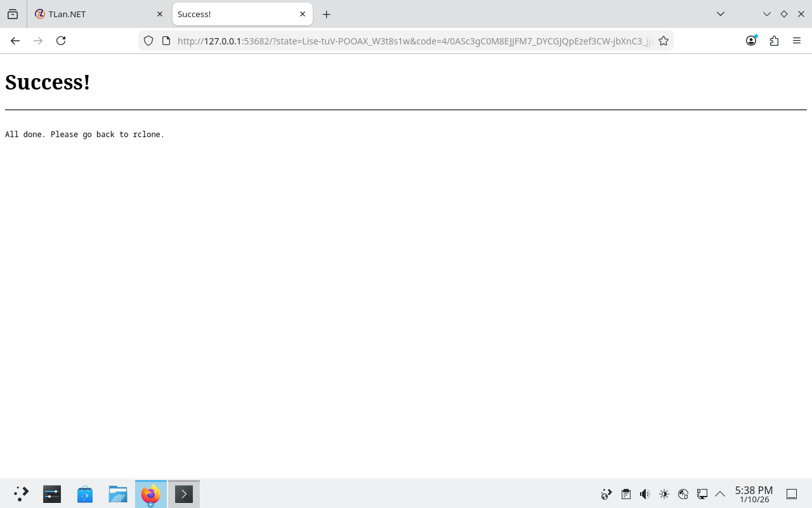Switch to the TLan.NET tab
812x508 pixels.
95,14
